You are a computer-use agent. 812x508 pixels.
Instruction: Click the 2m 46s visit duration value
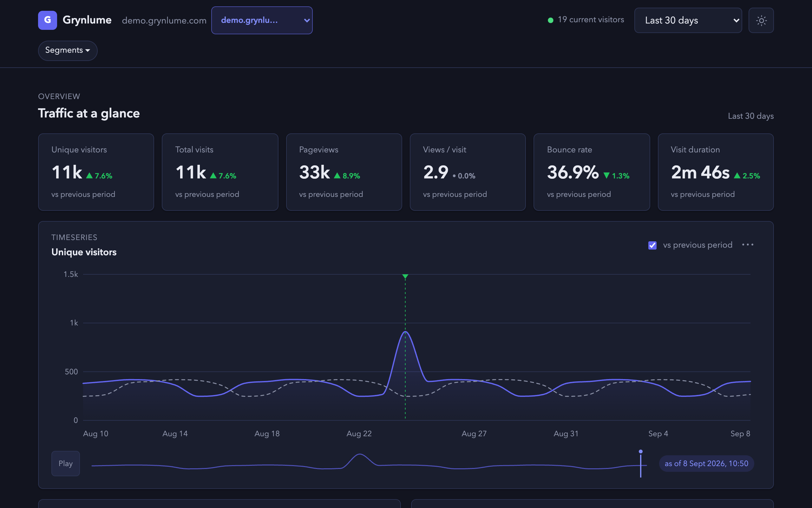(x=700, y=172)
